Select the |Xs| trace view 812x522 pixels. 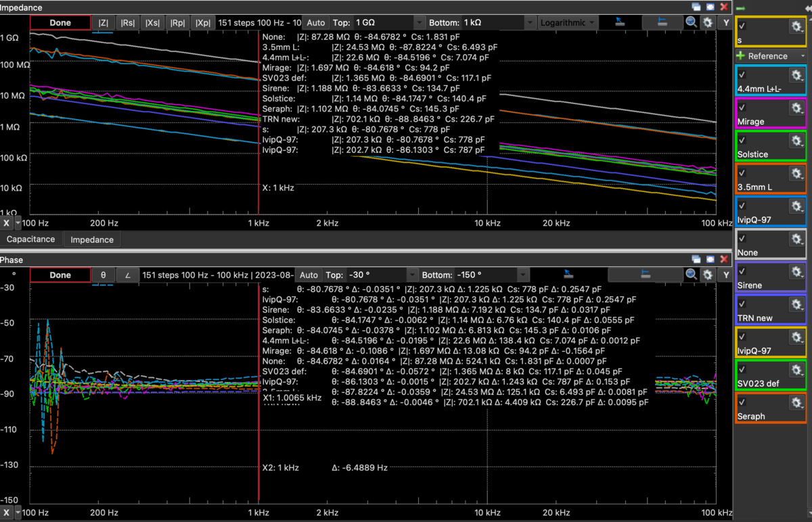coord(152,22)
